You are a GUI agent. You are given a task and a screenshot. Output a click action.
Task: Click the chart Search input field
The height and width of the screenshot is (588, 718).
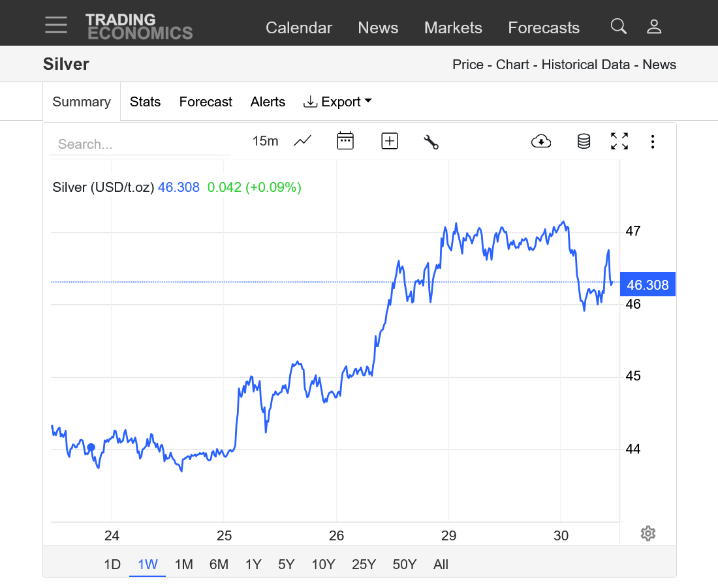[x=140, y=144]
